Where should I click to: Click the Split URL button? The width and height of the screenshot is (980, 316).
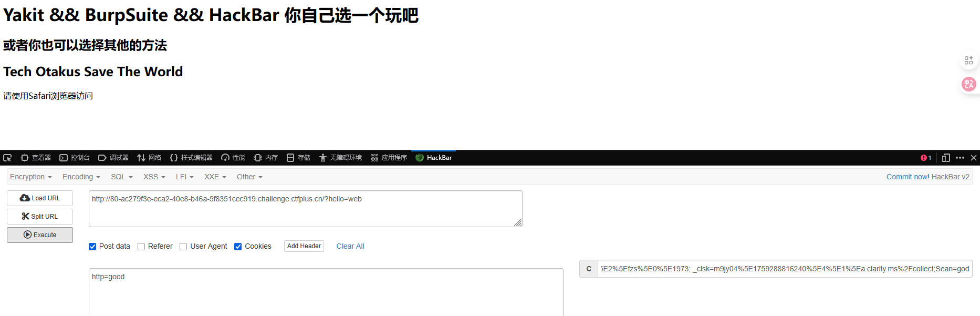tap(40, 217)
